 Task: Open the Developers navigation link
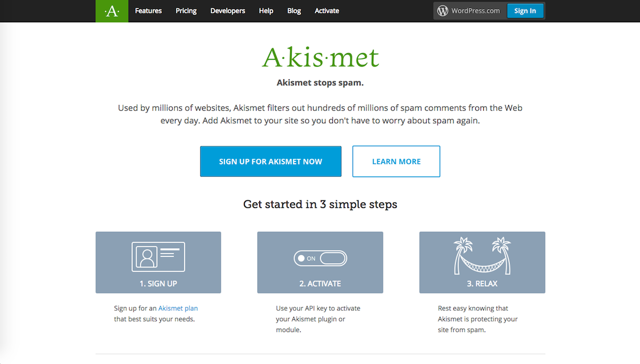tap(228, 11)
